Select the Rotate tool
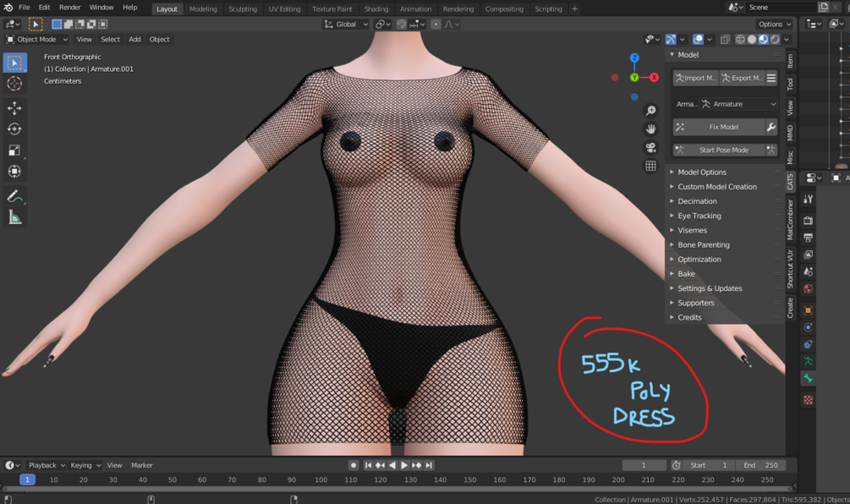850x504 pixels. tap(14, 129)
